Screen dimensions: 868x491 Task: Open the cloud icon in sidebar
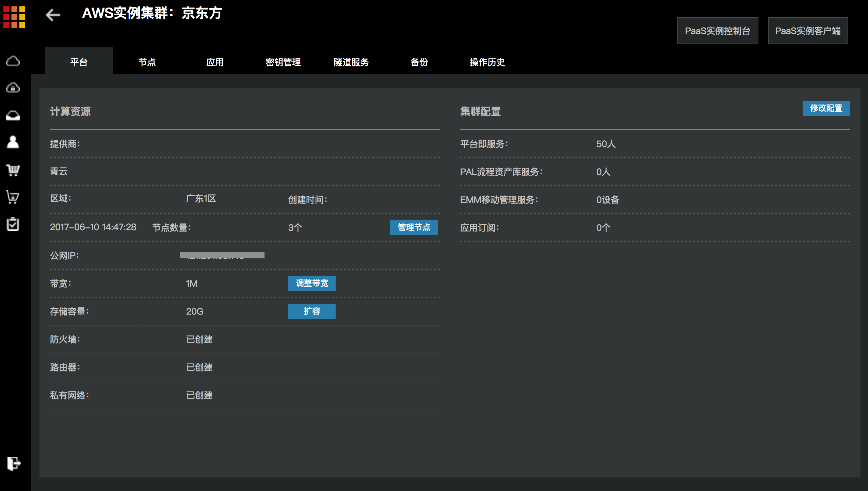pos(13,61)
